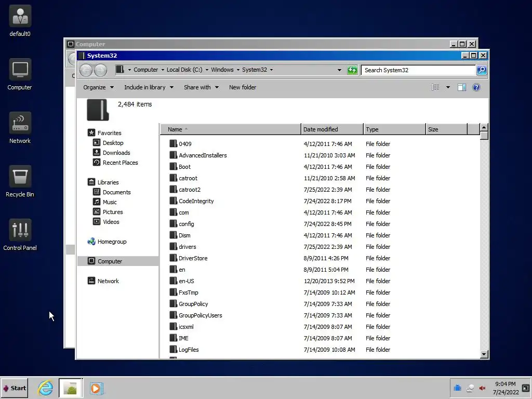Image resolution: width=532 pixels, height=399 pixels.
Task: Select the Recycle Bin desktop icon
Action: (20, 182)
